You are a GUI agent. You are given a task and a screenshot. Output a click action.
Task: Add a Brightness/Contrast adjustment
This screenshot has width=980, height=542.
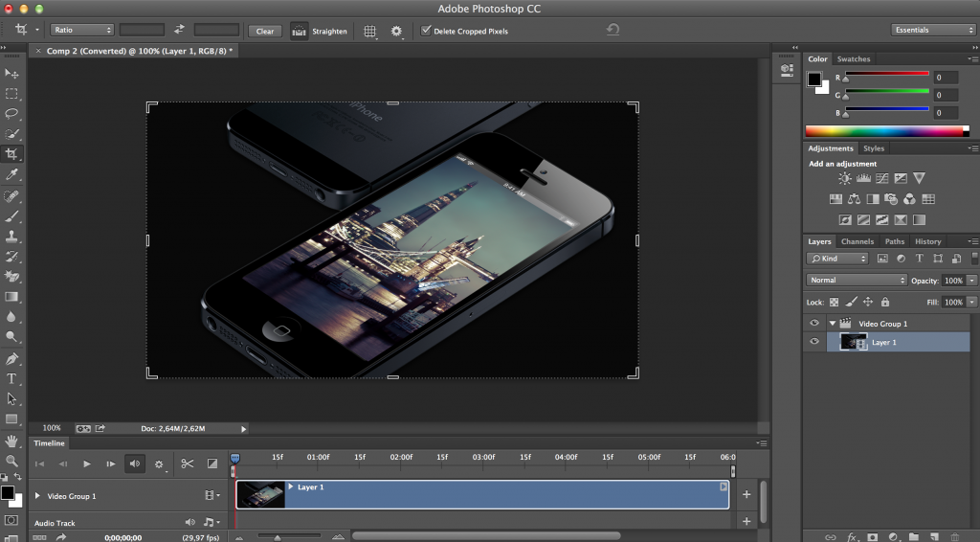845,178
